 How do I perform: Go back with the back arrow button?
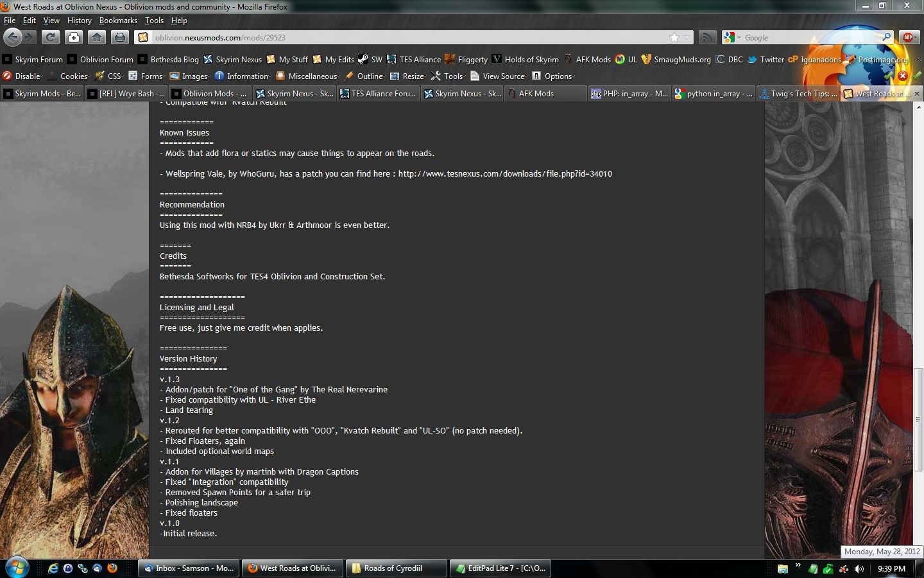pos(13,37)
